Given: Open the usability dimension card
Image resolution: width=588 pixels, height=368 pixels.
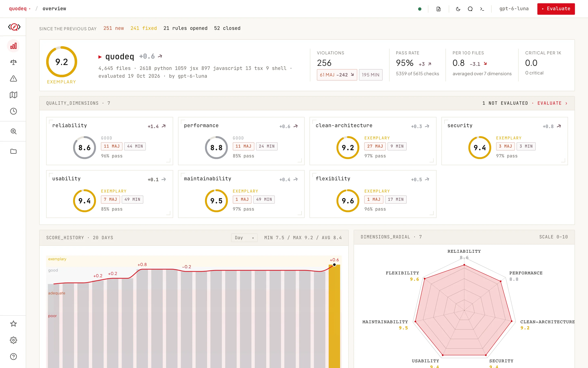Looking at the screenshot, I should coord(110,194).
